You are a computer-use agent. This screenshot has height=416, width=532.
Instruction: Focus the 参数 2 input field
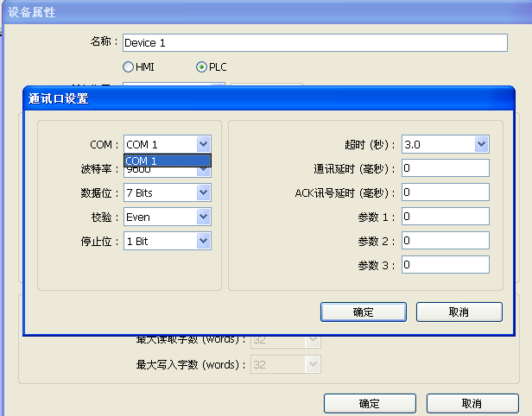point(444,241)
